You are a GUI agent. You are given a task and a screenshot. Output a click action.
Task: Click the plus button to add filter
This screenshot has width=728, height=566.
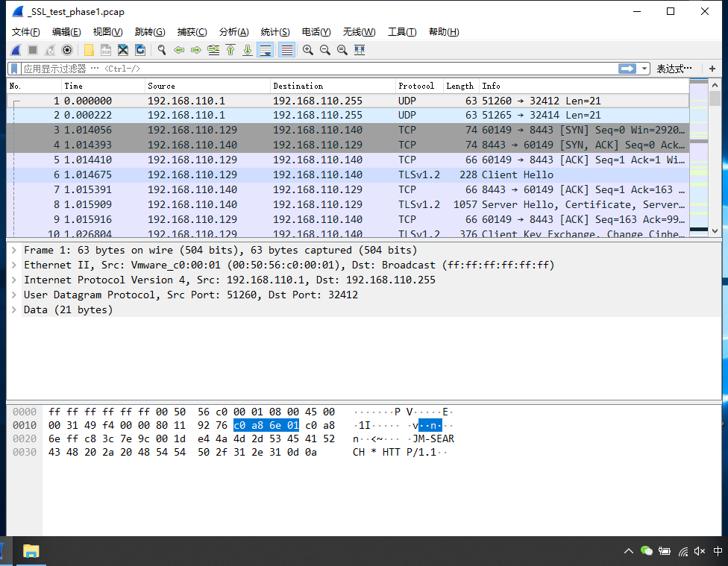712,69
